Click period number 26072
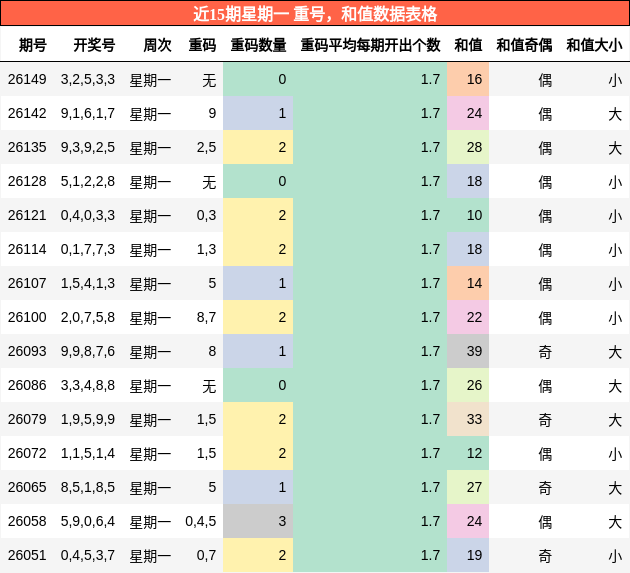This screenshot has height=573, width=630. tap(27, 453)
